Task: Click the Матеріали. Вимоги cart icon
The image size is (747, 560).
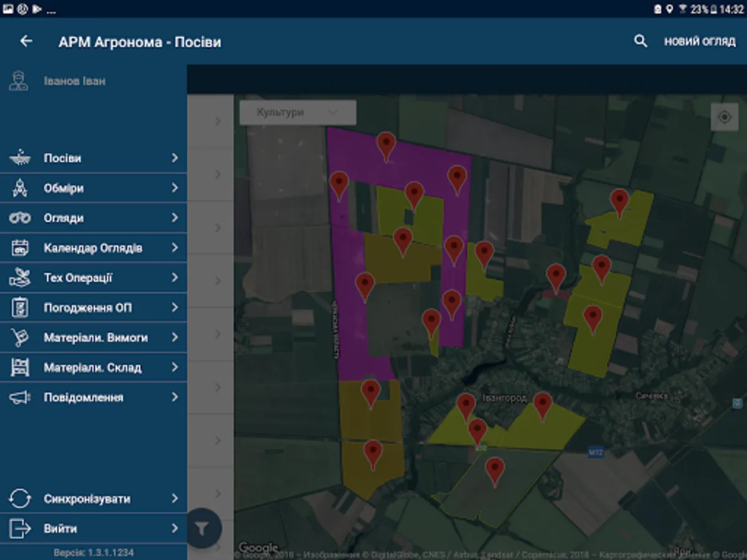Action: coord(21,337)
